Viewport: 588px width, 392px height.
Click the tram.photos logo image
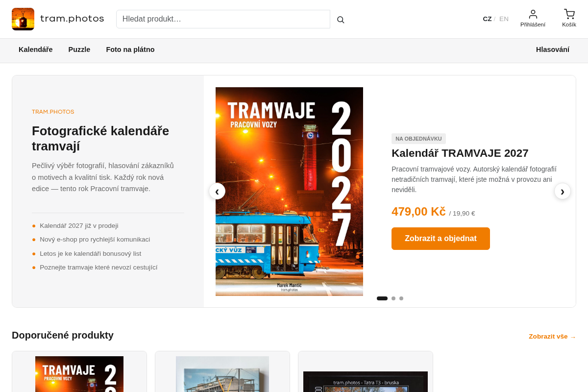(23, 19)
